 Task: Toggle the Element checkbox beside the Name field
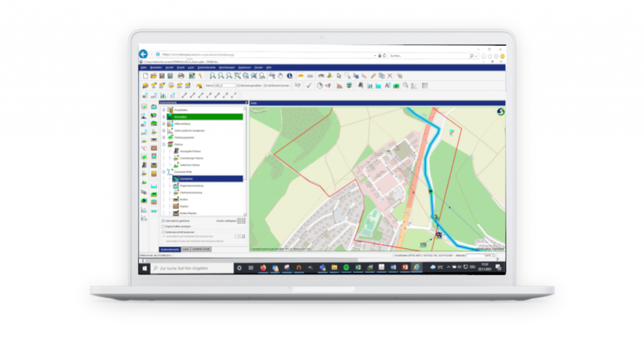point(238,86)
